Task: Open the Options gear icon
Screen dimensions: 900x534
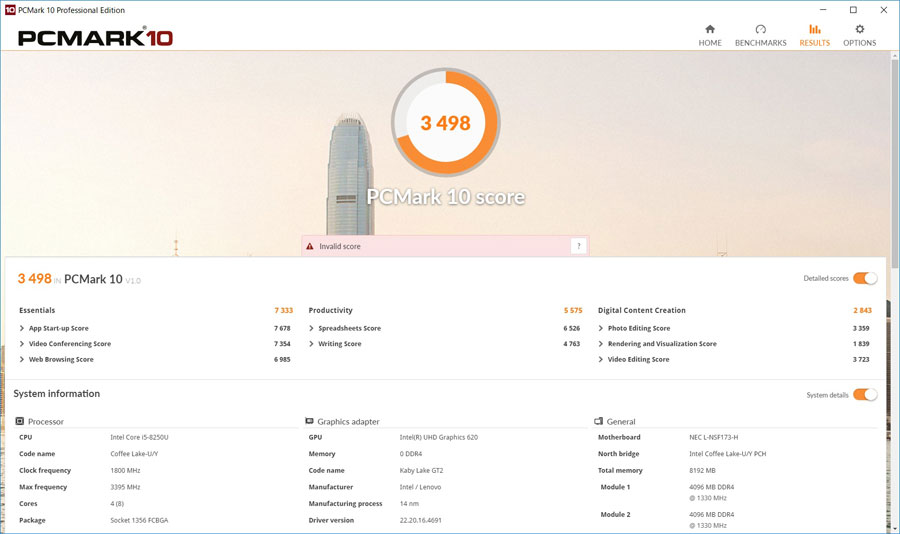Action: click(859, 29)
